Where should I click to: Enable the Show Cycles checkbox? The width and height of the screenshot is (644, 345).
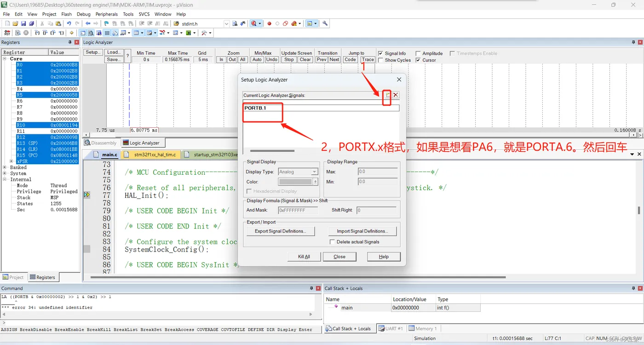(380, 60)
